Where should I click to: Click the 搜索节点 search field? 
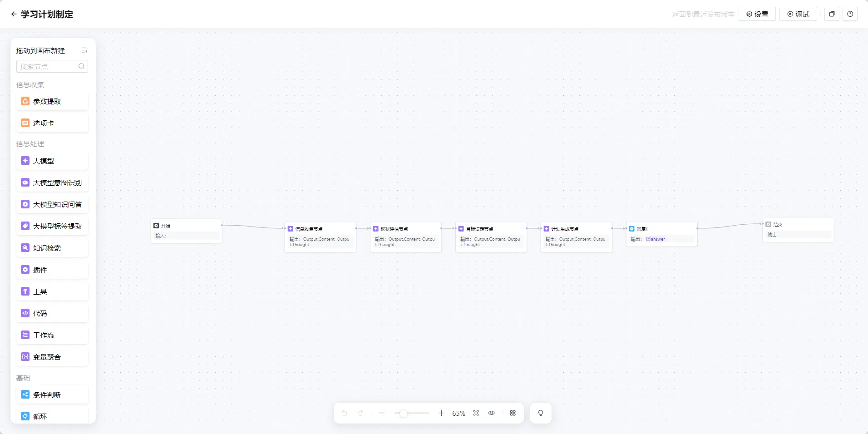[48, 66]
